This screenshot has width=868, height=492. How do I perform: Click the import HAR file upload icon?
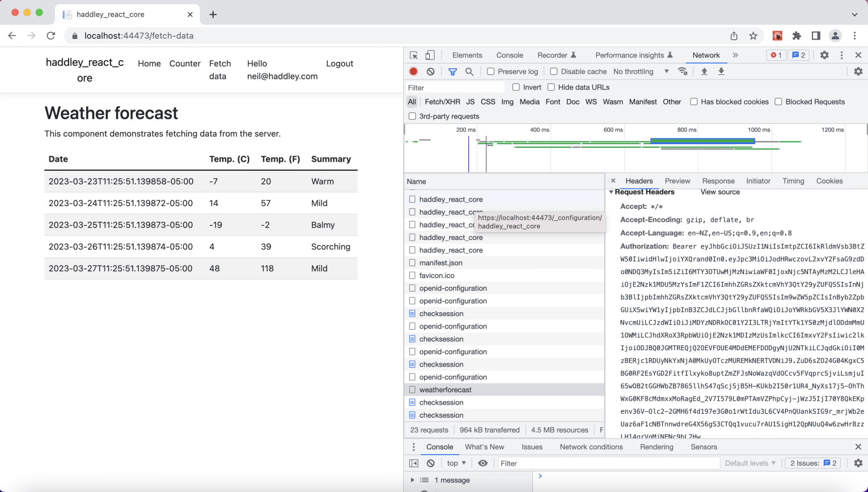click(x=704, y=72)
